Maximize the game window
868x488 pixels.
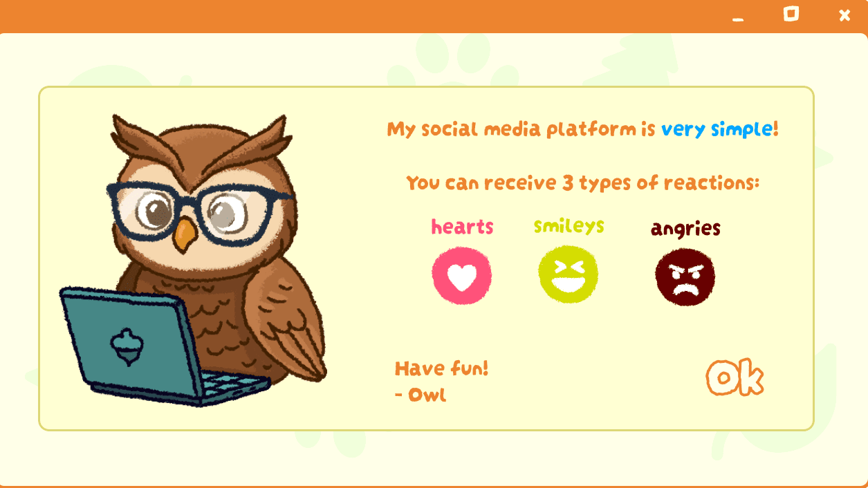pos(791,15)
